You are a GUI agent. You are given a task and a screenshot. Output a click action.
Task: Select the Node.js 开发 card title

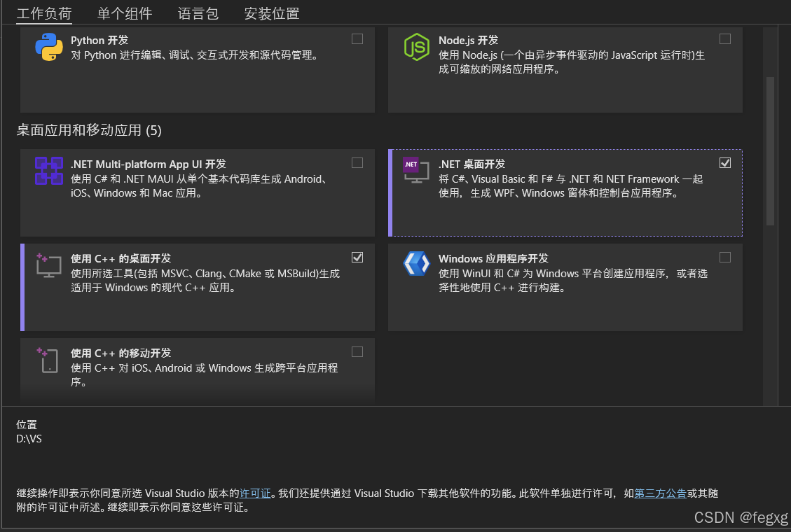click(468, 41)
